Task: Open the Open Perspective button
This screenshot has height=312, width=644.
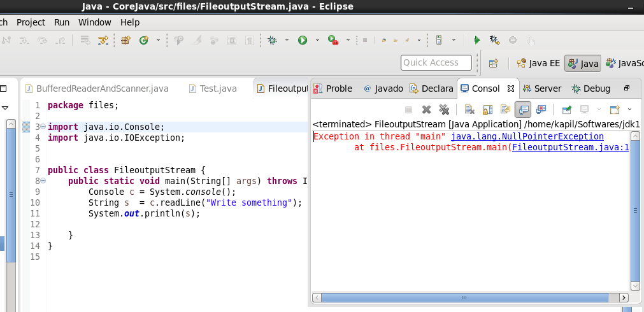Action: pos(494,63)
